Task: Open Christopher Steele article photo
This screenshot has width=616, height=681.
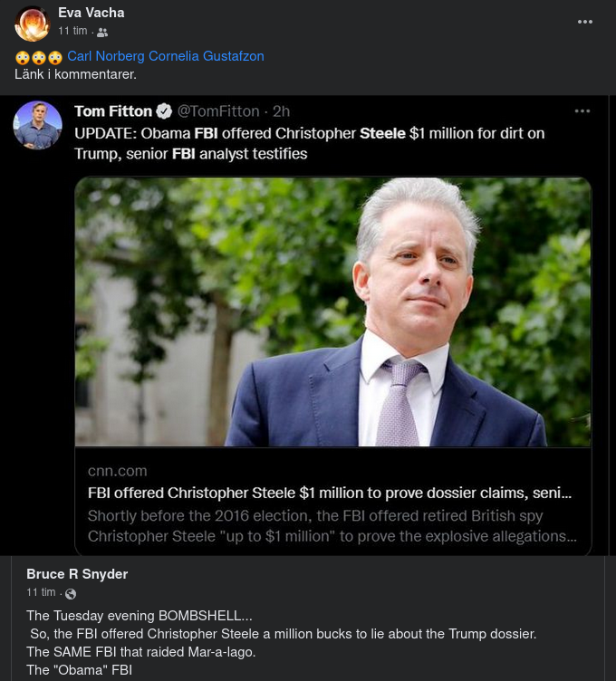Action: [x=332, y=312]
